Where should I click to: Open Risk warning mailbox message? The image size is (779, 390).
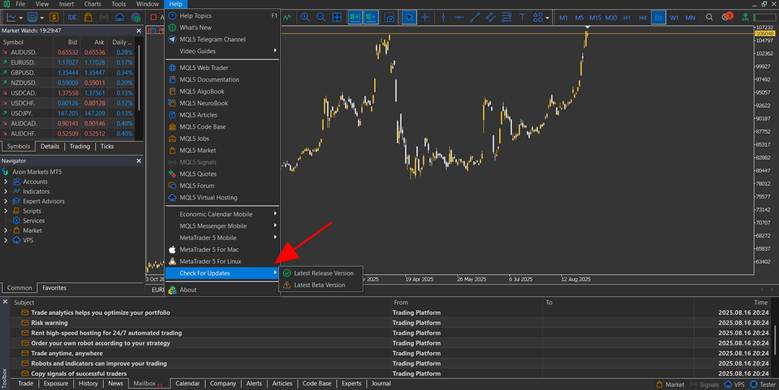tap(49, 323)
